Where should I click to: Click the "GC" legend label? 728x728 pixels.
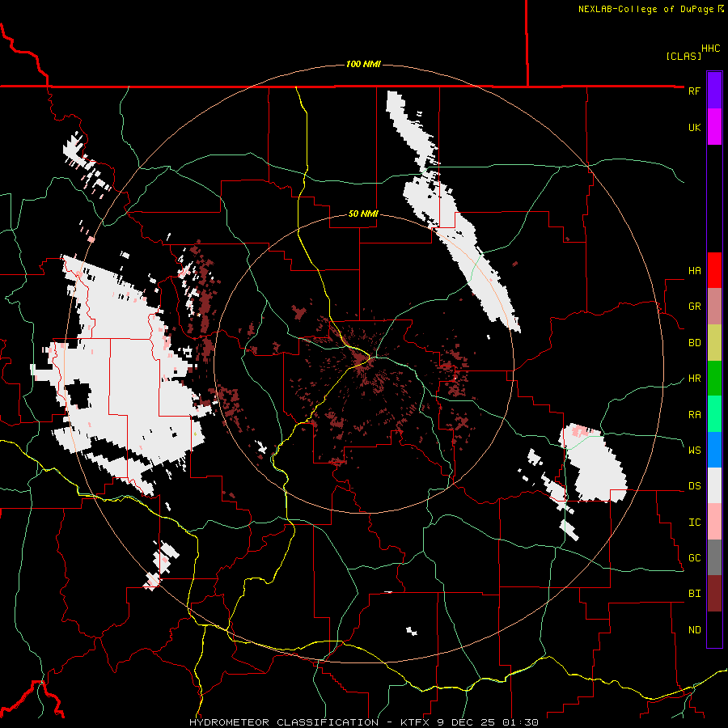[694, 557]
